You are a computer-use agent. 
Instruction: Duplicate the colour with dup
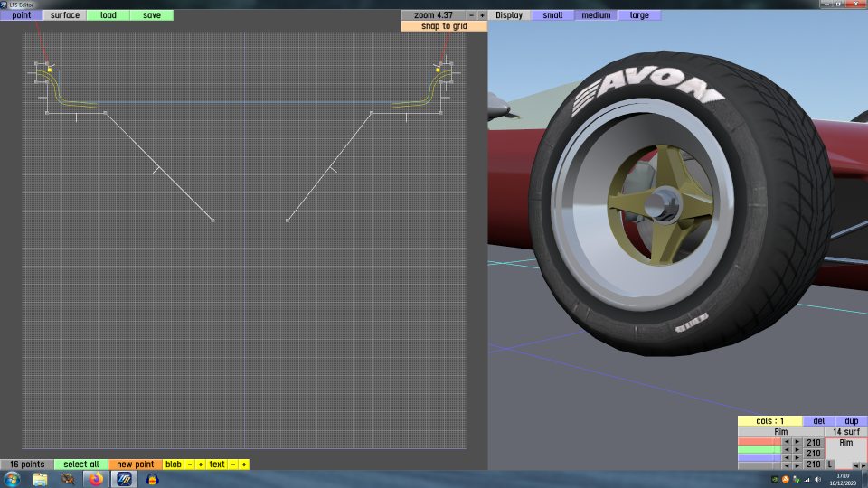tap(852, 420)
